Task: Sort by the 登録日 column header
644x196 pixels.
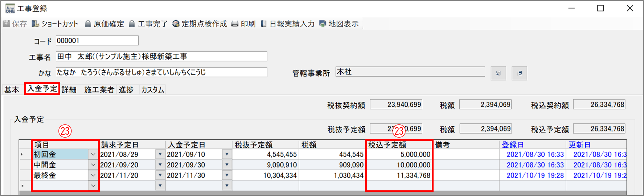Action: [x=513, y=145]
